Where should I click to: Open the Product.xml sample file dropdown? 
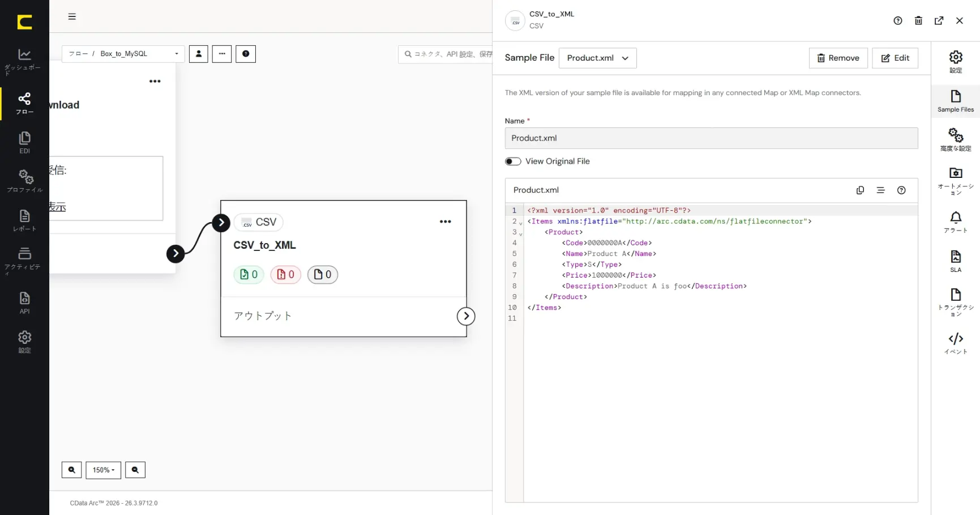pyautogui.click(x=598, y=58)
